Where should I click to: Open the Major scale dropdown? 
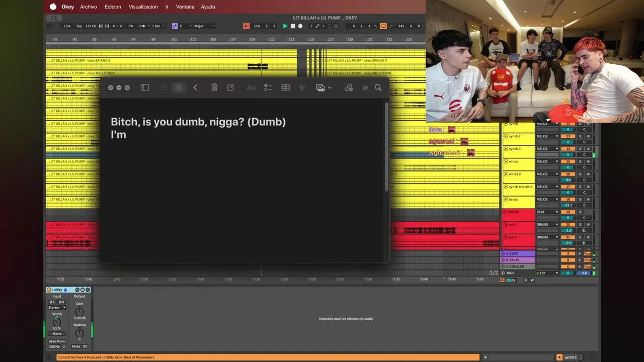205,26
